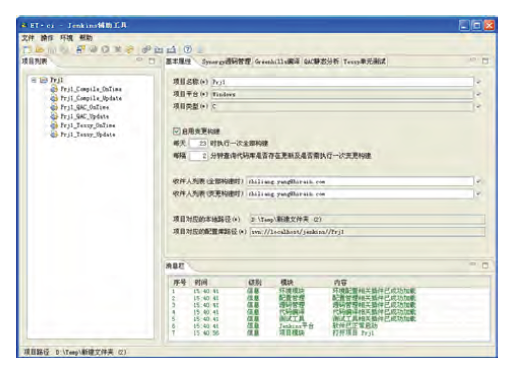
Task: Minimize the 项目列表 panel
Action: [x=139, y=60]
